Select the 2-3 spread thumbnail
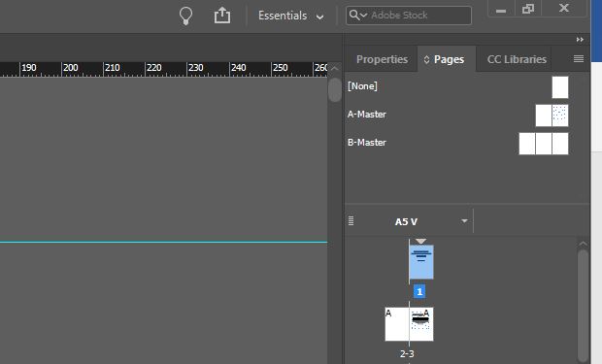 point(410,323)
